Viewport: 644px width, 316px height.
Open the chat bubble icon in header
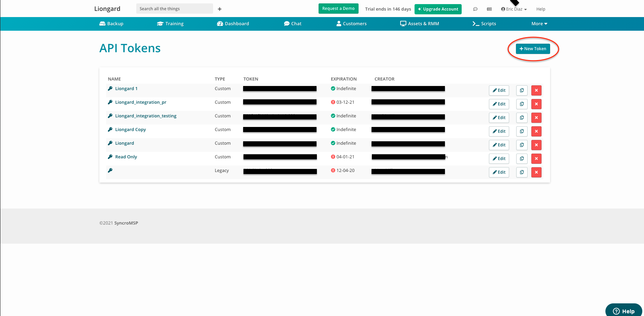pos(475,9)
